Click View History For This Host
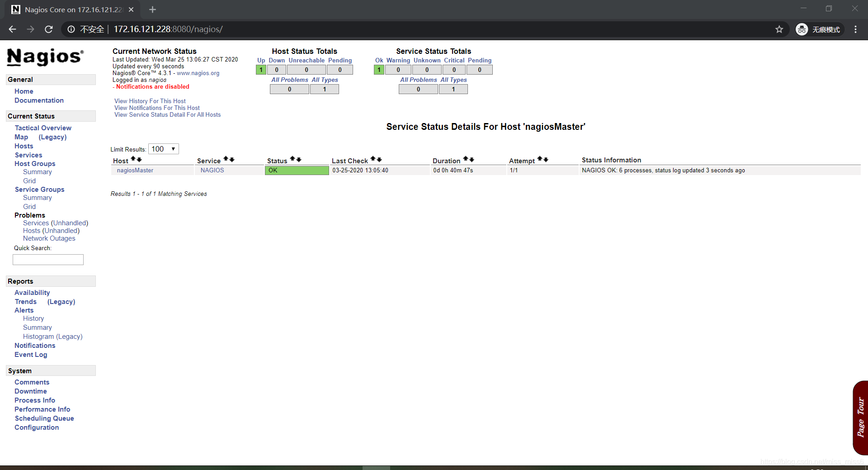This screenshot has width=868, height=470. tap(150, 101)
